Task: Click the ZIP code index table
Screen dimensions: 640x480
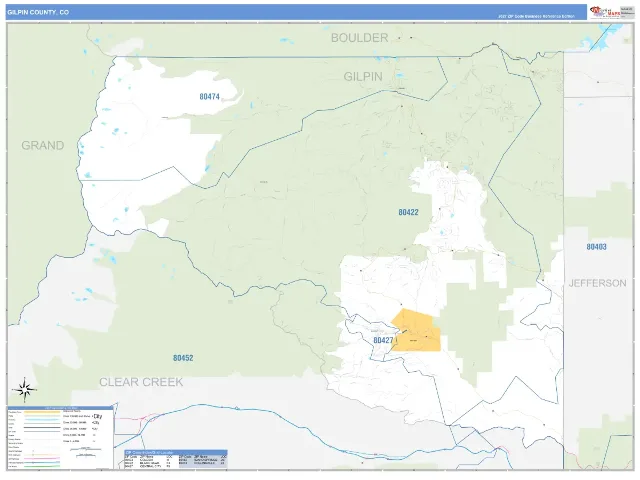Action: pos(176,459)
